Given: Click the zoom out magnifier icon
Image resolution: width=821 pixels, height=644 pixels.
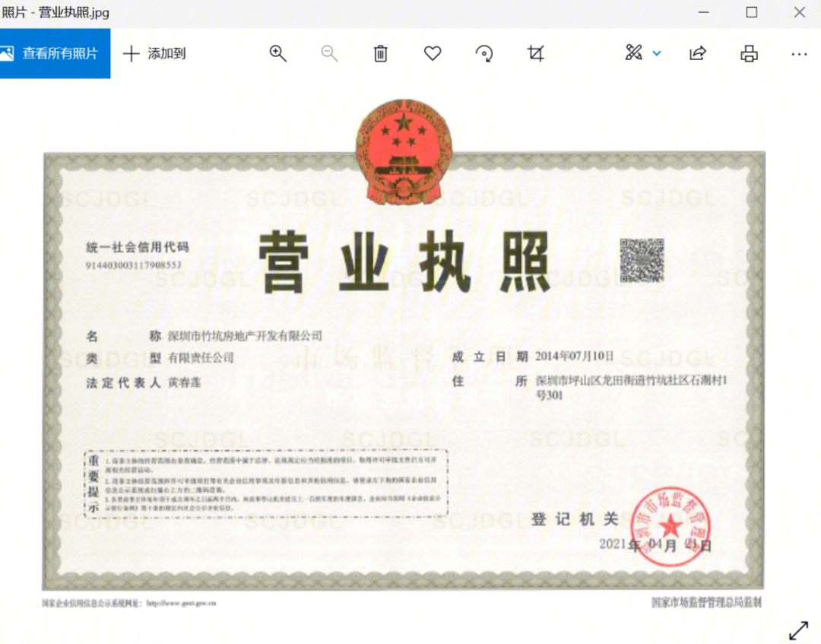Looking at the screenshot, I should (329, 53).
